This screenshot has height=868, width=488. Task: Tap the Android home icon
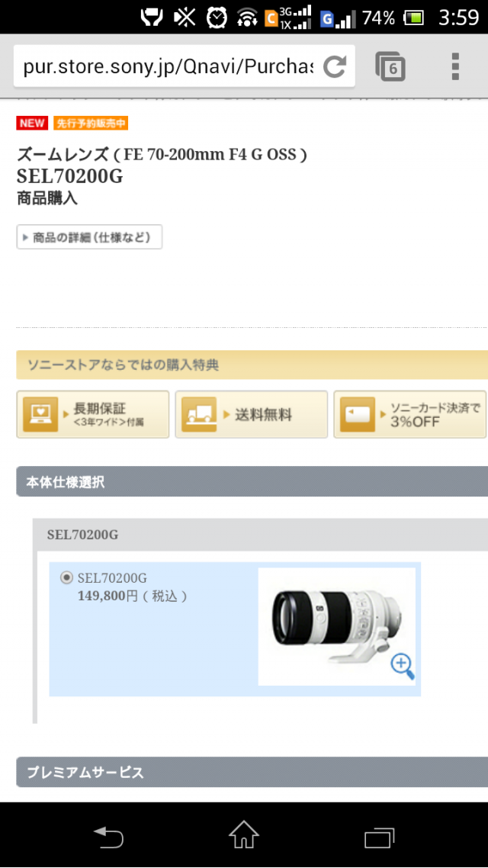pyautogui.click(x=244, y=834)
